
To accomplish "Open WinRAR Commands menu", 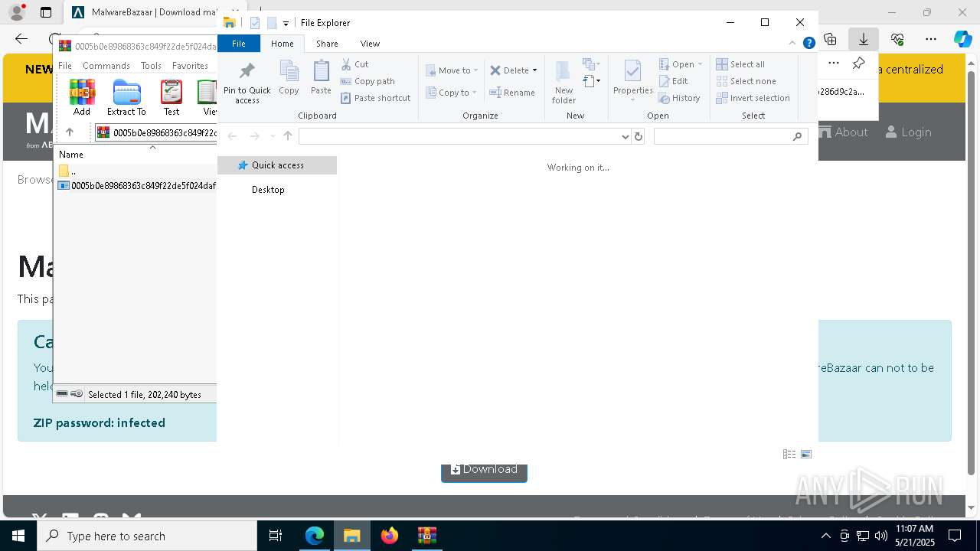I will (106, 66).
